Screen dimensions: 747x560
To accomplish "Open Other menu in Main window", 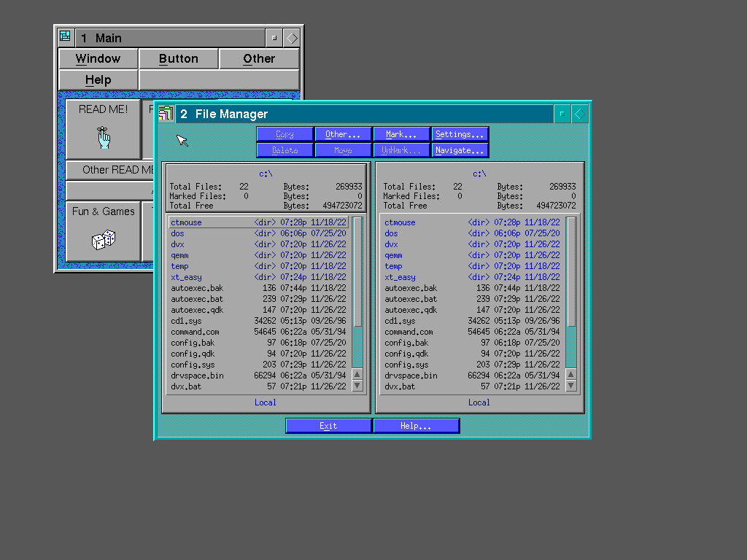I will [x=259, y=58].
